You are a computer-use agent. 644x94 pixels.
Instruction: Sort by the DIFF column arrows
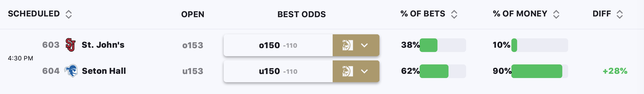click(619, 14)
